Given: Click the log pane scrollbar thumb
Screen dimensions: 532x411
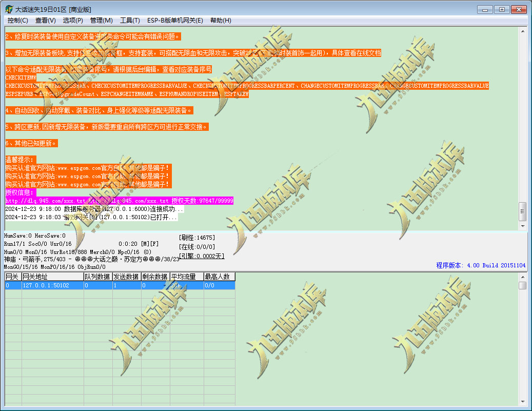Looking at the screenshot, I should pos(523,211).
